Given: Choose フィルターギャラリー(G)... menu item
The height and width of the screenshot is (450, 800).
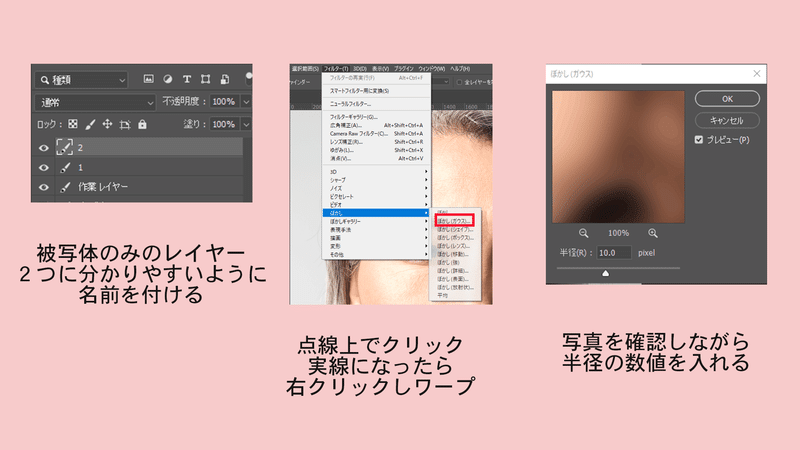Looking at the screenshot, I should pyautogui.click(x=377, y=117).
